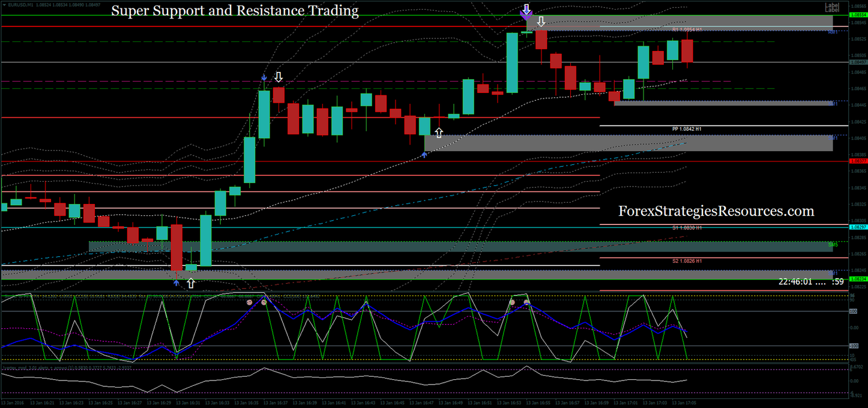
Task: Click the white down arrow above the 16:55 red candle
Action: pyautogui.click(x=541, y=22)
